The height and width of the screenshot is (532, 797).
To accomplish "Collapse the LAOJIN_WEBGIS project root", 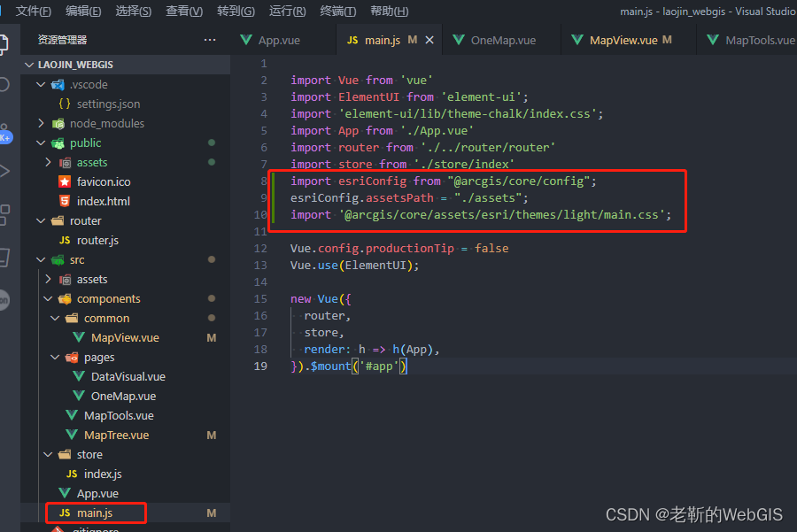I will tap(30, 65).
